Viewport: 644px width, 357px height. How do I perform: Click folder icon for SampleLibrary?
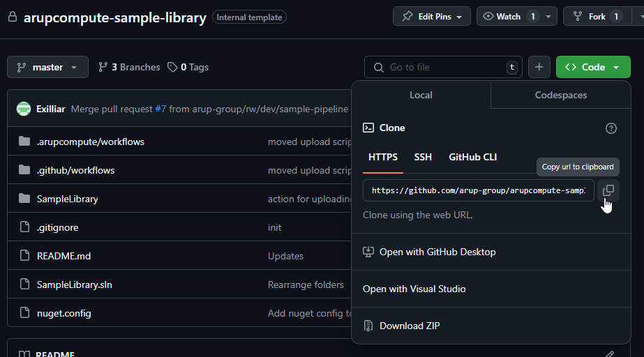click(24, 199)
